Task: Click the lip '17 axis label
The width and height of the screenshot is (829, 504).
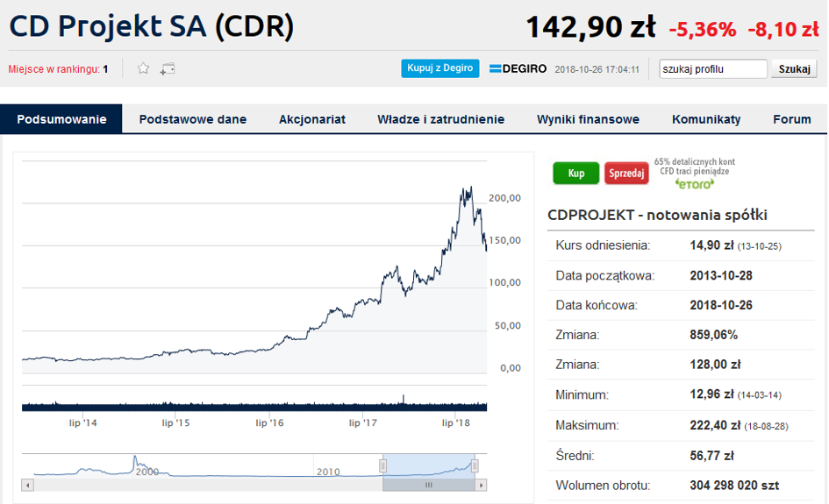Action: [x=362, y=422]
